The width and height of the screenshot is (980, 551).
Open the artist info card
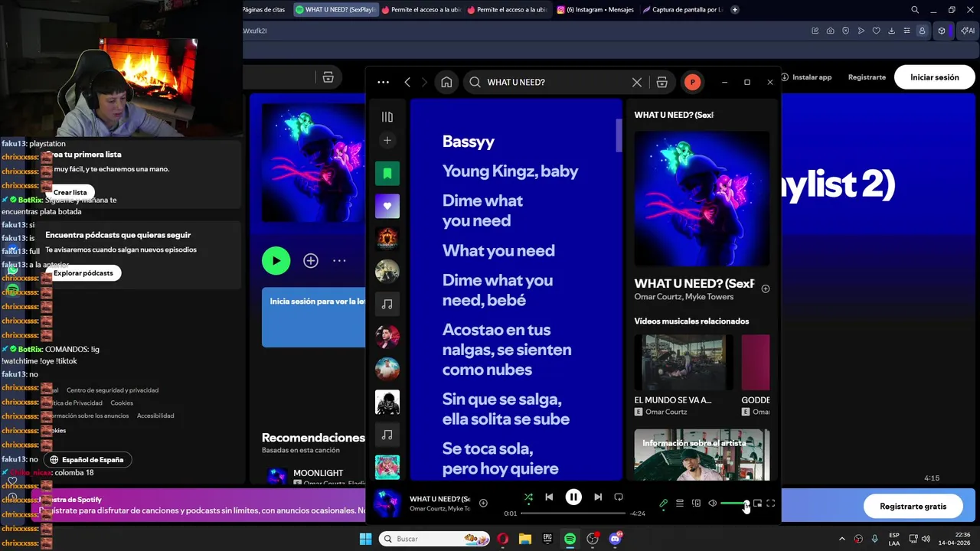pos(702,455)
